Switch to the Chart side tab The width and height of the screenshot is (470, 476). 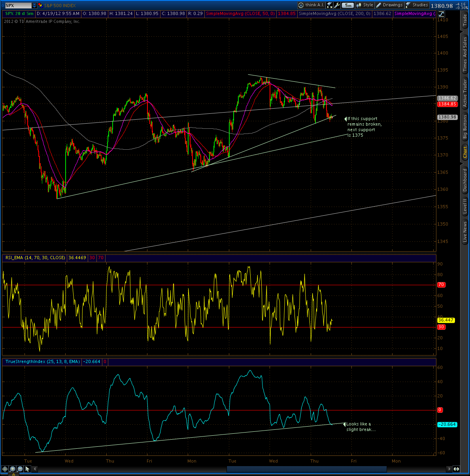[x=465, y=152]
